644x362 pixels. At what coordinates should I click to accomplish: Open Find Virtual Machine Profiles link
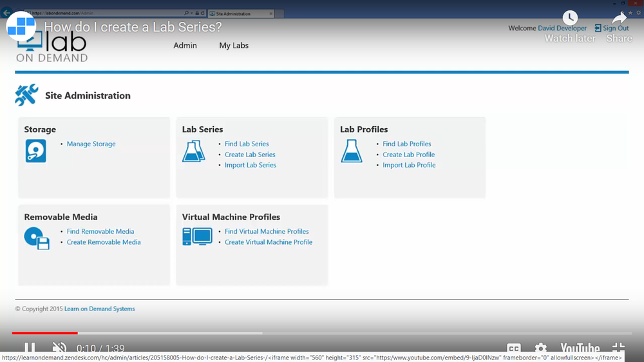click(267, 231)
